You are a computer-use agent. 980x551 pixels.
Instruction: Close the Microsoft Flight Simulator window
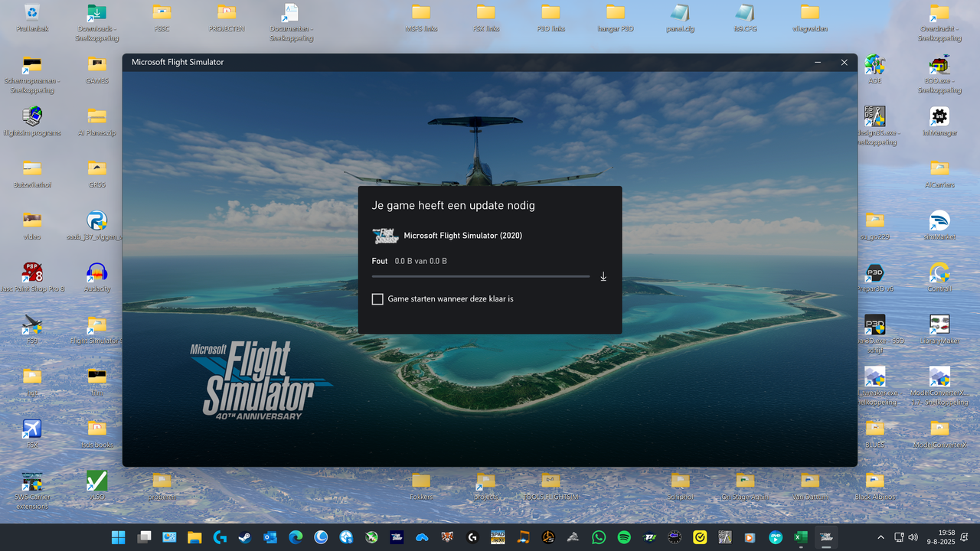click(x=844, y=62)
